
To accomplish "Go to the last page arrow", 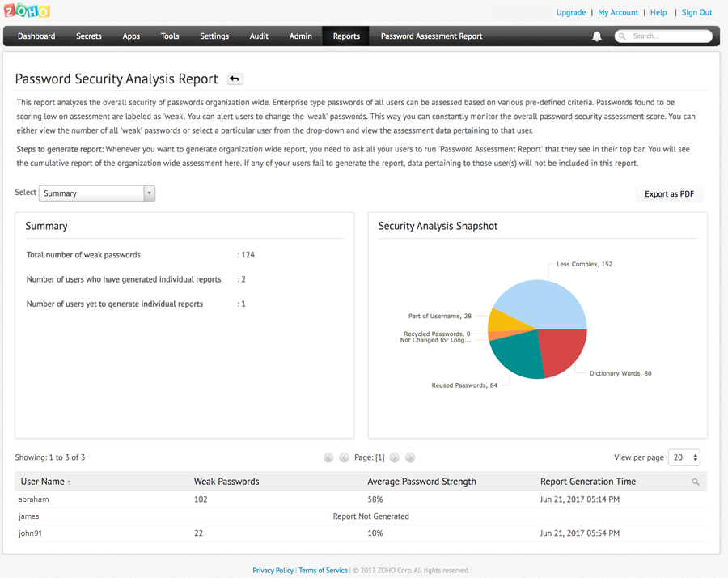I will coord(410,457).
